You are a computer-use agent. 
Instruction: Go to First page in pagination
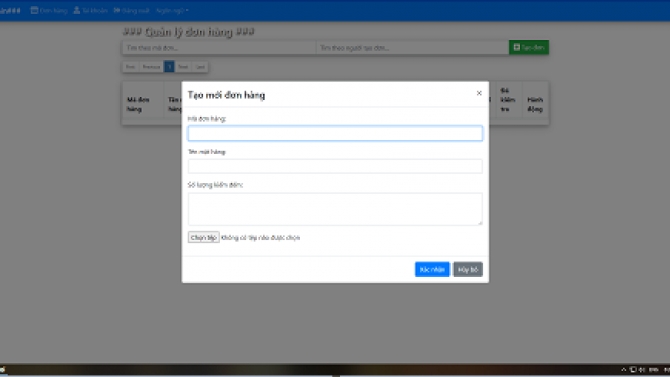pyautogui.click(x=130, y=67)
